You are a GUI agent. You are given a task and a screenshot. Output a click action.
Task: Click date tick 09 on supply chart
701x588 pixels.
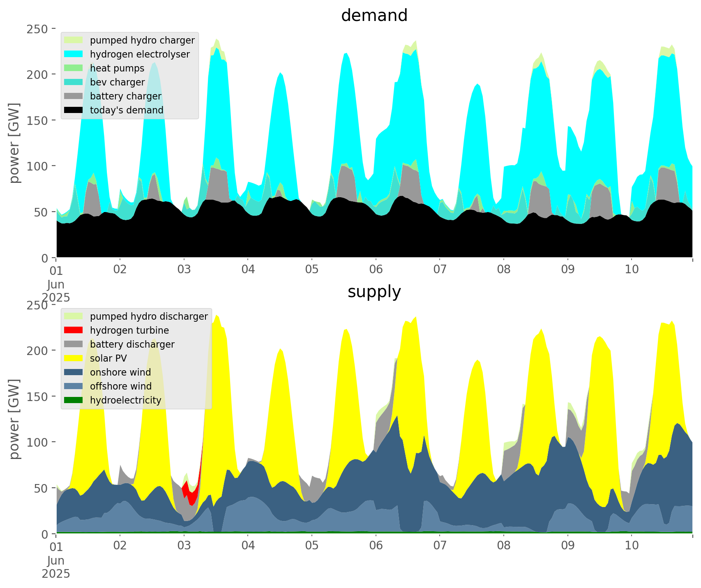(x=568, y=546)
